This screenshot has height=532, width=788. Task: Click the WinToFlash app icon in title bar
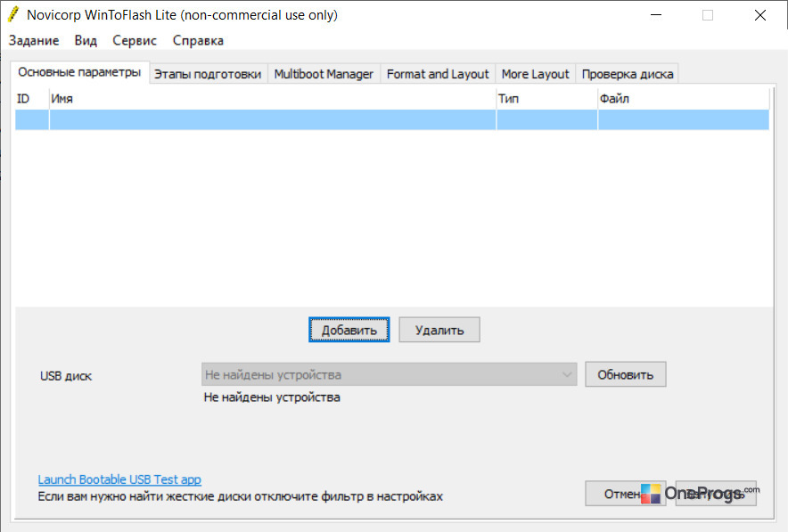pyautogui.click(x=13, y=14)
